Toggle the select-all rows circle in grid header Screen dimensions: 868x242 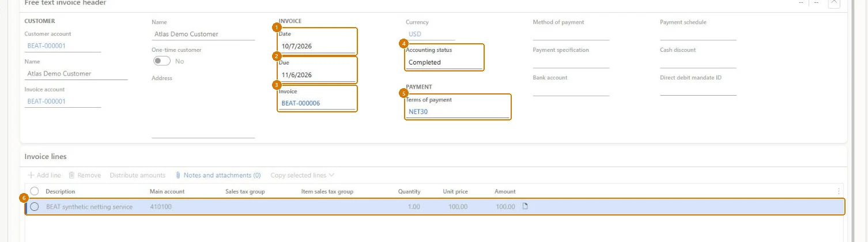pos(34,191)
